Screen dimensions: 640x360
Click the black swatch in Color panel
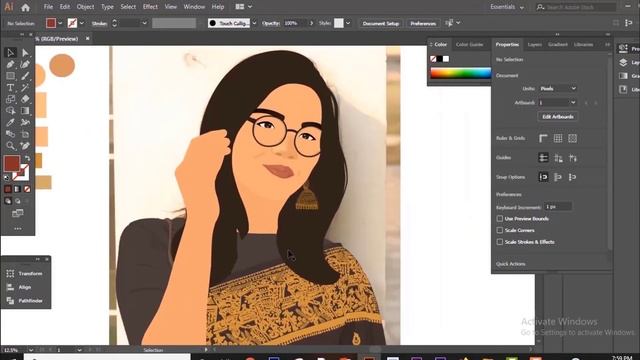[x=440, y=59]
